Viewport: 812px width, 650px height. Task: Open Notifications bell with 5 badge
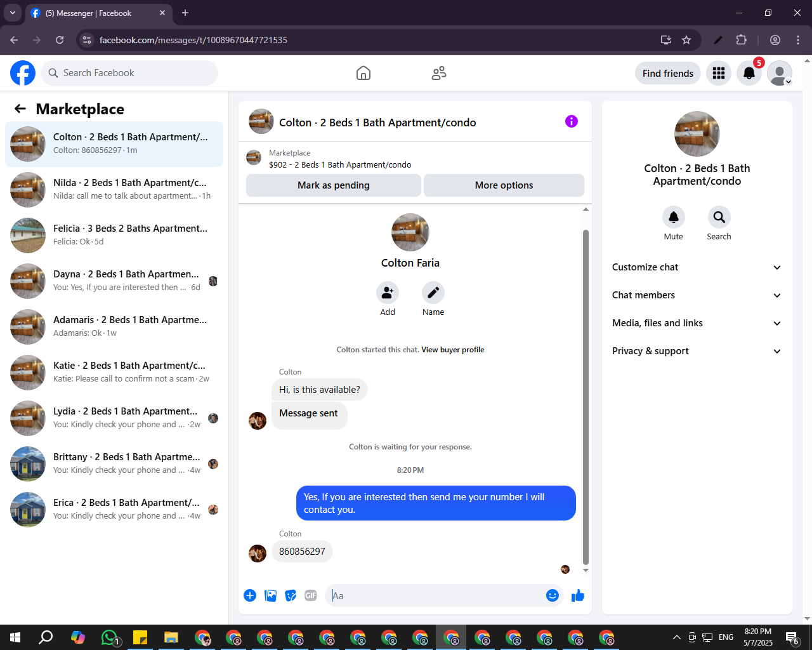coord(749,73)
